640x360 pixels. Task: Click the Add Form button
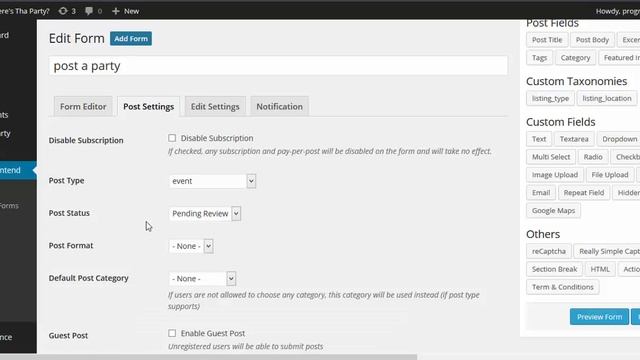coord(131,39)
